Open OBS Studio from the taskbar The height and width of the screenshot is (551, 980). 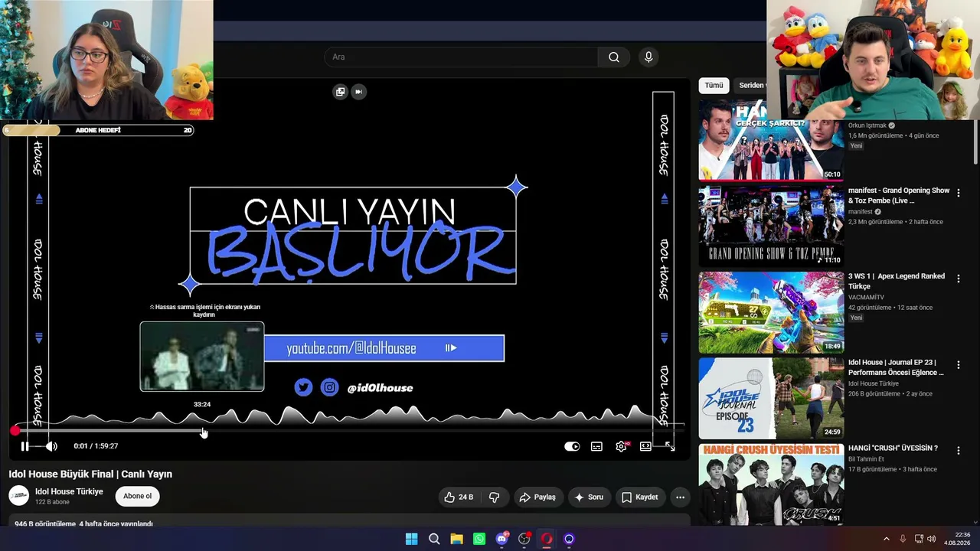(x=524, y=539)
